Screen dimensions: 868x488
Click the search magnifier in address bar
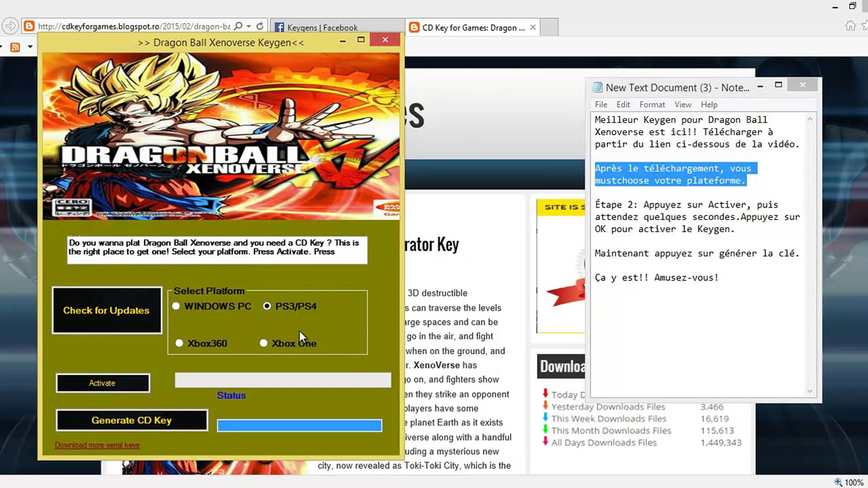[x=239, y=26]
